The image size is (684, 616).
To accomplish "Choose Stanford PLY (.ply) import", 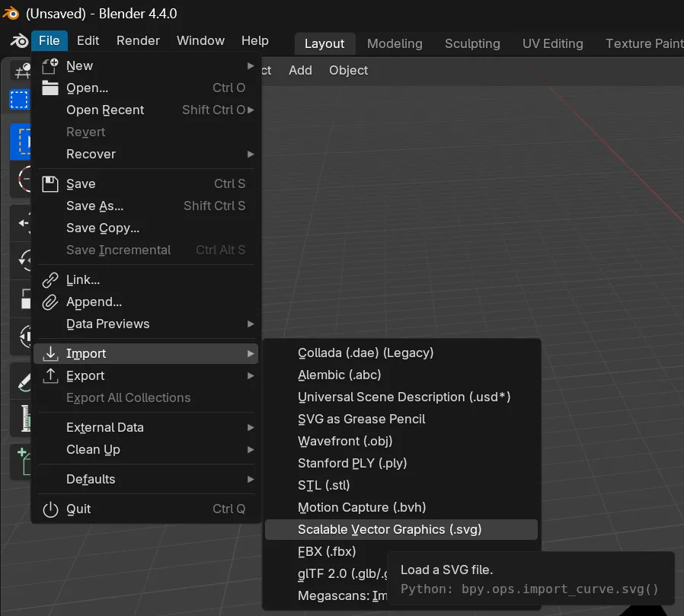I will pyautogui.click(x=353, y=463).
